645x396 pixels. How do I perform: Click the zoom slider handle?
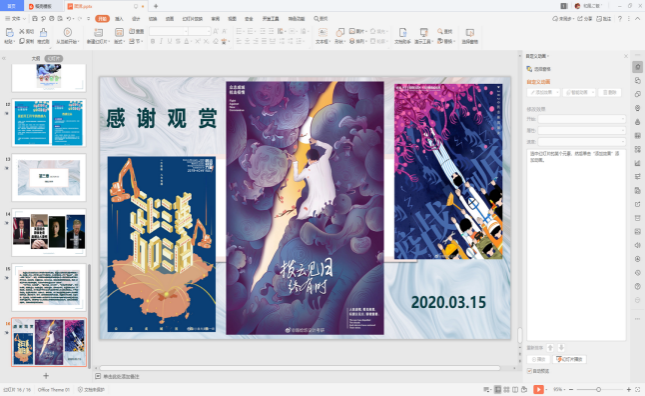[x=599, y=389]
